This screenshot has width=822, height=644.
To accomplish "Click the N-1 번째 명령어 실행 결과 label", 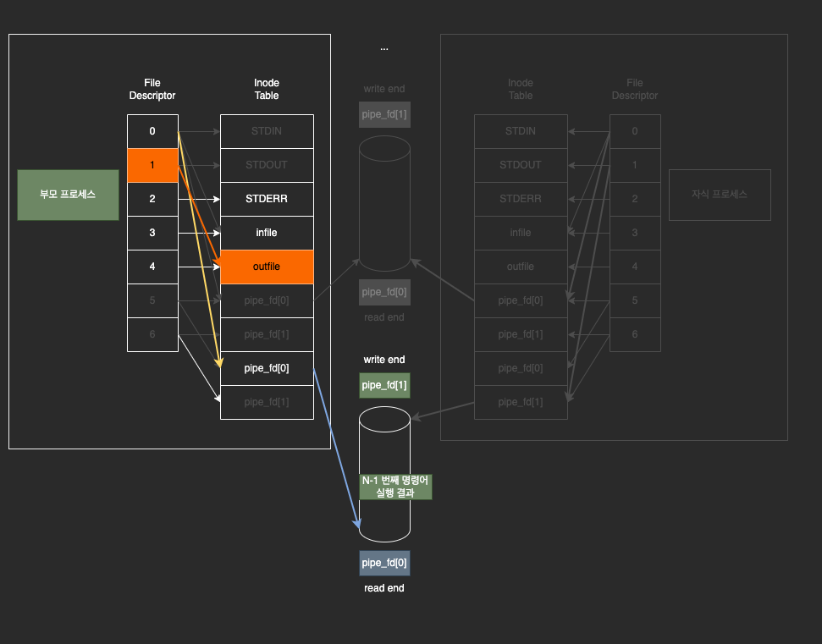I will point(396,487).
